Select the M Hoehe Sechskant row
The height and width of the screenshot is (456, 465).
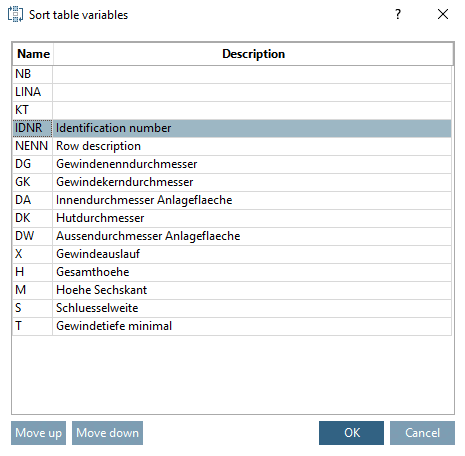[x=232, y=290]
